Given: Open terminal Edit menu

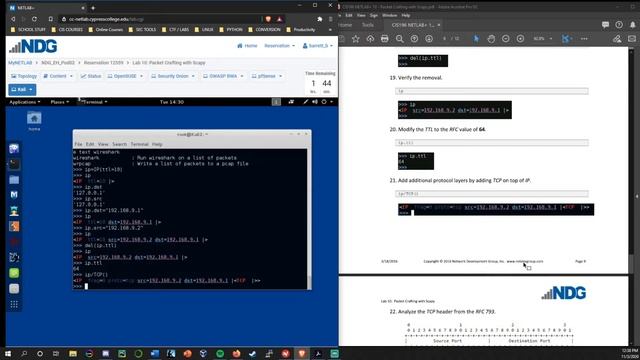Looking at the screenshot, I should pos(90,144).
